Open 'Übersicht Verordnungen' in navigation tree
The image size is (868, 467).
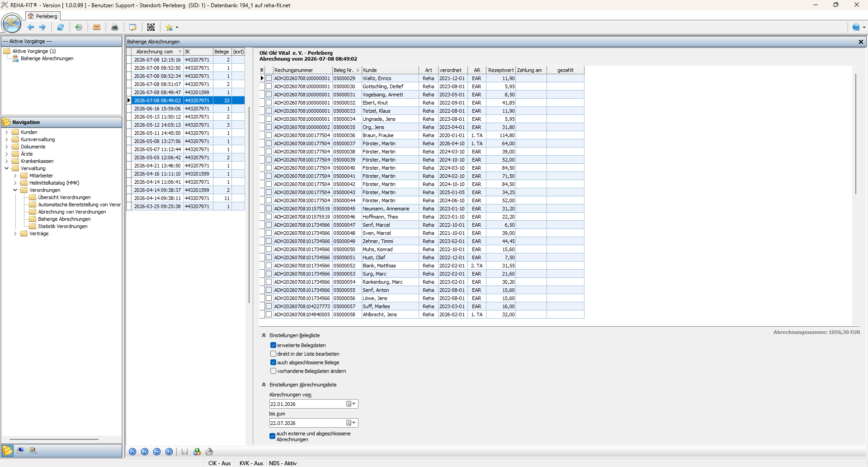[x=64, y=197]
